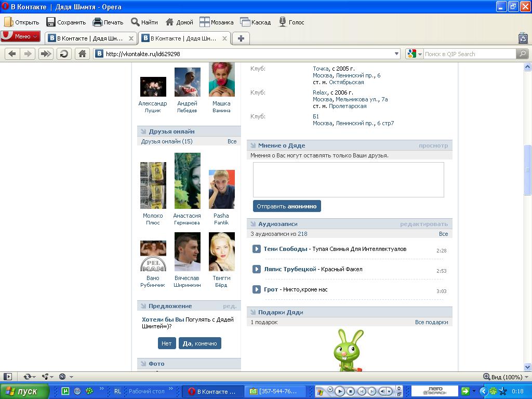
Task: Collapse the Друзья онлайн section header
Action: pyautogui.click(x=189, y=131)
